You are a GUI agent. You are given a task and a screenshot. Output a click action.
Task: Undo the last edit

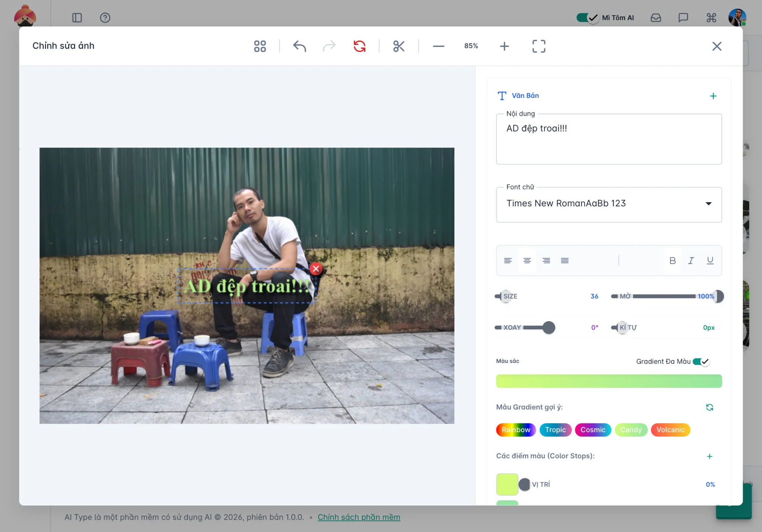pos(300,46)
